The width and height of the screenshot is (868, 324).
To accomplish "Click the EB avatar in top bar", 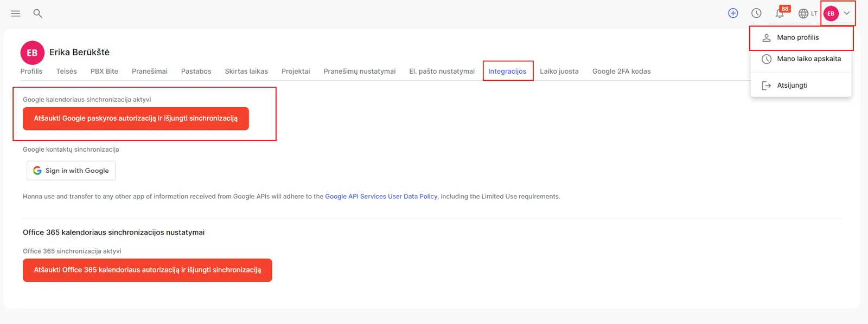I will 831,14.
